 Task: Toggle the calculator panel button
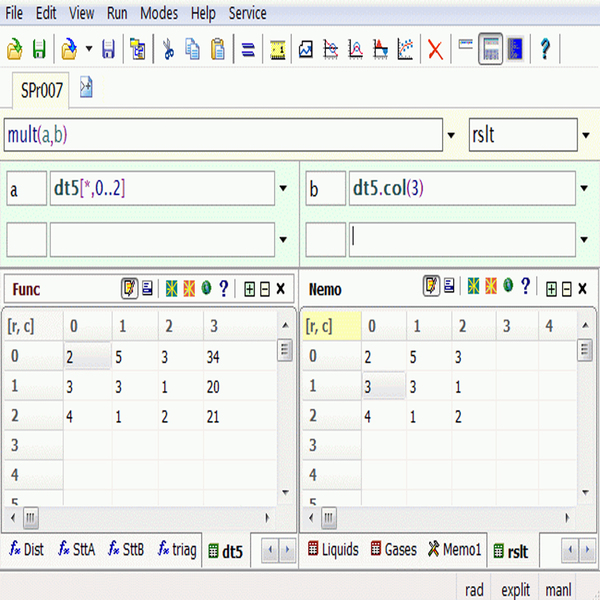click(x=490, y=49)
